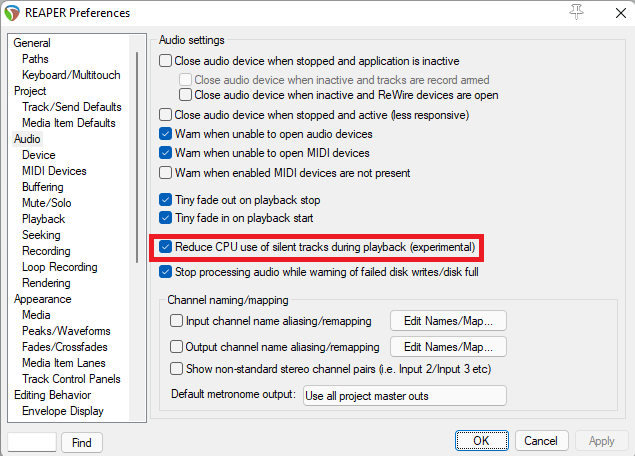
Task: Check Show non-standard stereo channel pairs
Action: tap(177, 369)
